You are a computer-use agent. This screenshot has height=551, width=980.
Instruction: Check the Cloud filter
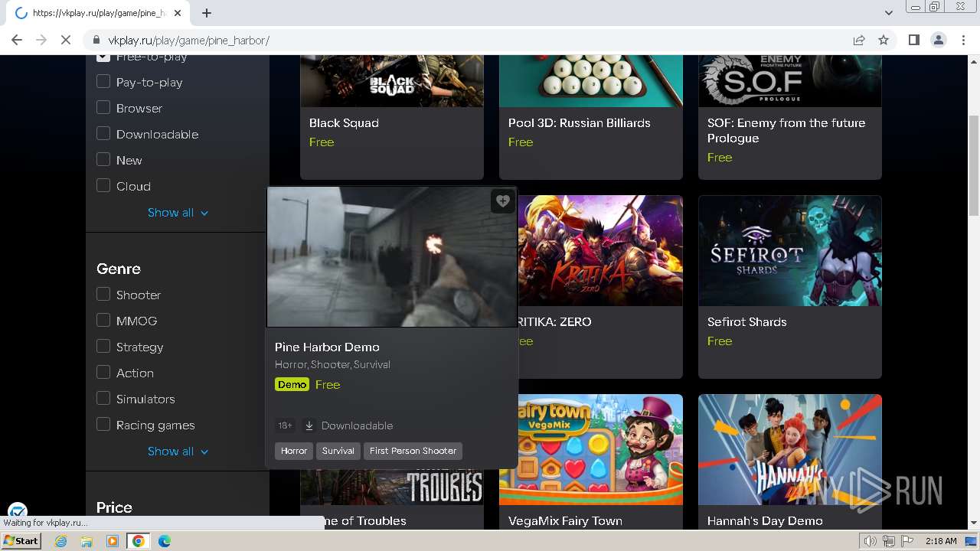click(x=103, y=186)
